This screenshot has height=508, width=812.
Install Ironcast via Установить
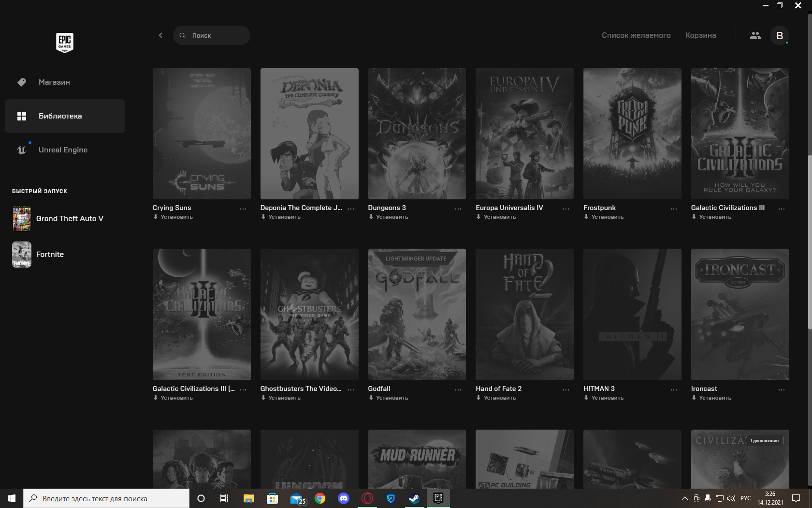pyautogui.click(x=711, y=398)
